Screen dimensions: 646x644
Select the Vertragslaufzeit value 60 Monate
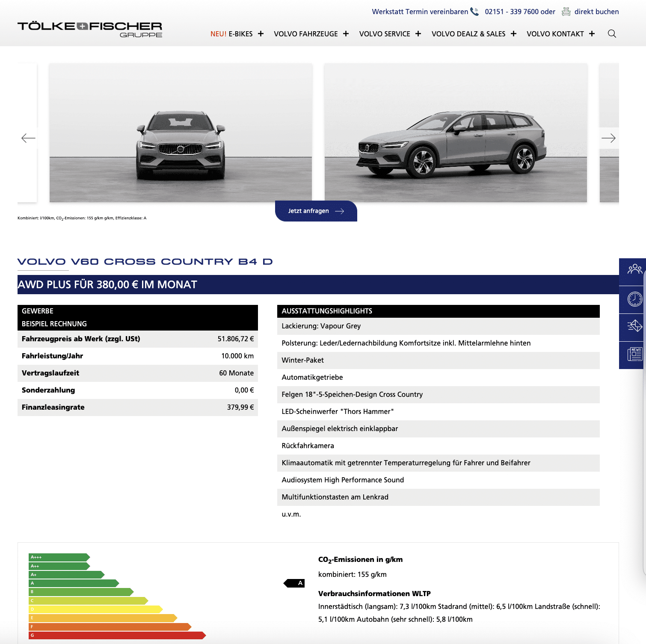pos(237,373)
